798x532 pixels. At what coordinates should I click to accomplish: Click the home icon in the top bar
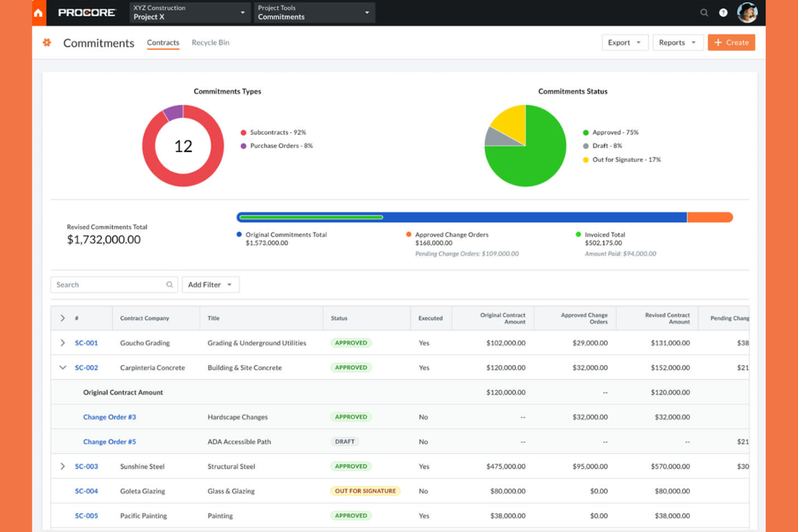pos(38,12)
